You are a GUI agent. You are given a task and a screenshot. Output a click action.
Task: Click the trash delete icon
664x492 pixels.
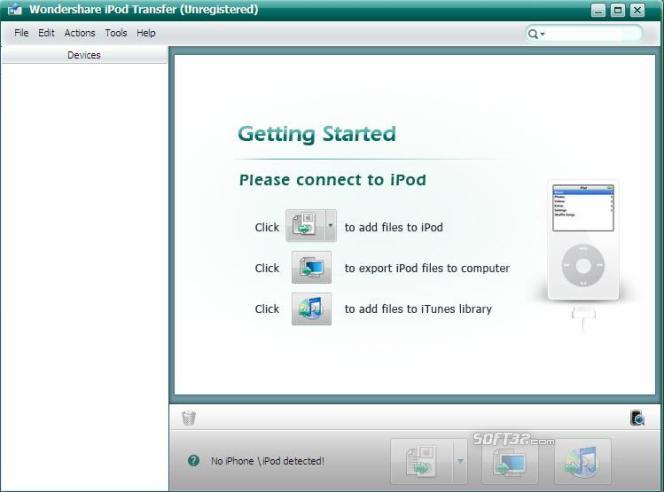pyautogui.click(x=188, y=417)
